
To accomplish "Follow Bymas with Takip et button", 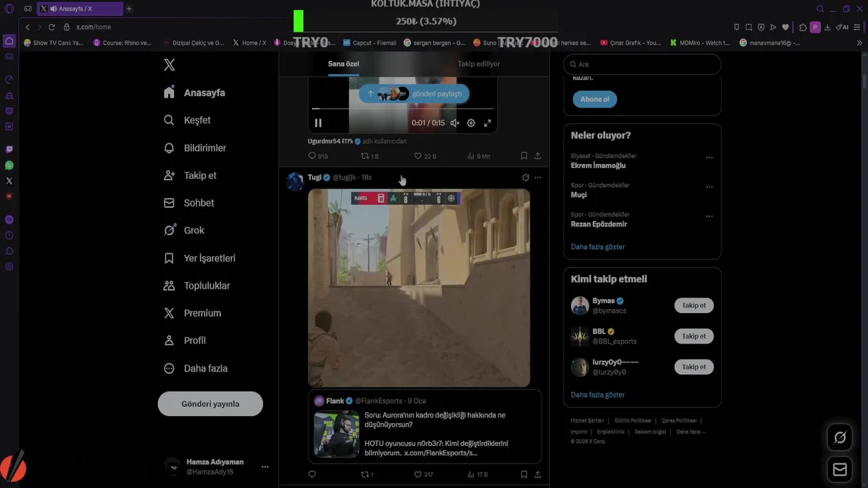I will point(694,306).
